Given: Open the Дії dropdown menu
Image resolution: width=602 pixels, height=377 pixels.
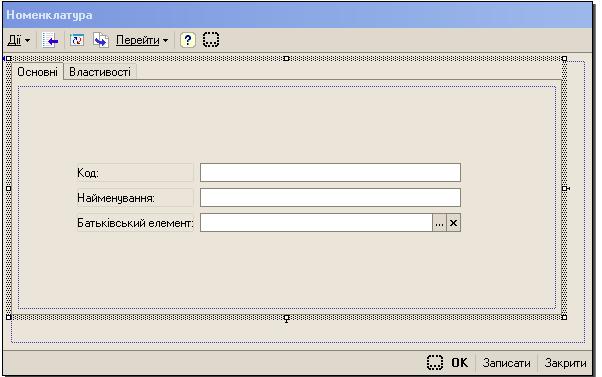Looking at the screenshot, I should [18, 40].
